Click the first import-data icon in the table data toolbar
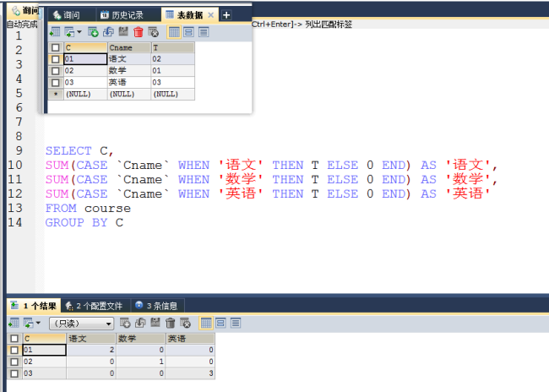 pos(55,32)
